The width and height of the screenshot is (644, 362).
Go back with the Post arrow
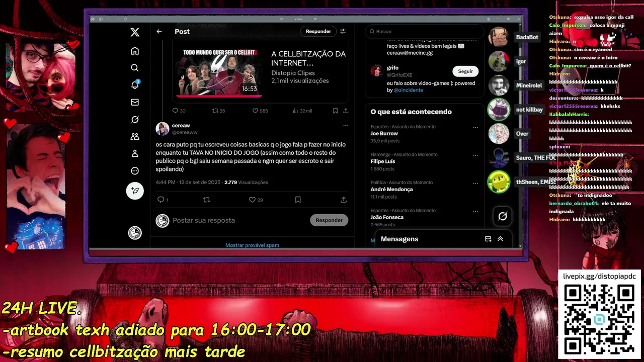(159, 31)
